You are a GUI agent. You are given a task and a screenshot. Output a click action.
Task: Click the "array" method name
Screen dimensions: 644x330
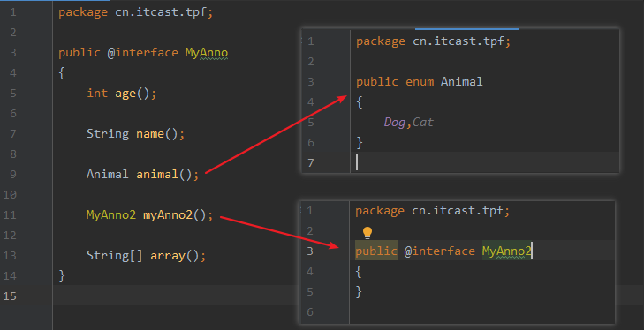tap(168, 256)
